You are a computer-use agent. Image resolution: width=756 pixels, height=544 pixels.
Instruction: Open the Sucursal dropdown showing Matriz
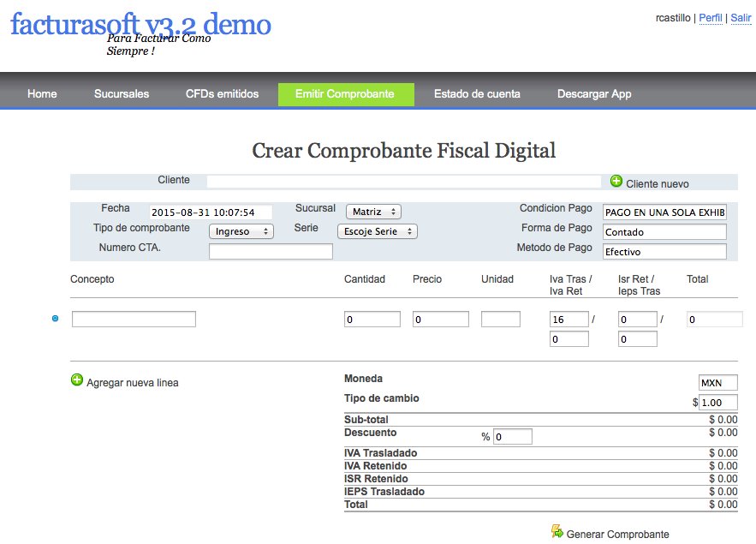(373, 212)
